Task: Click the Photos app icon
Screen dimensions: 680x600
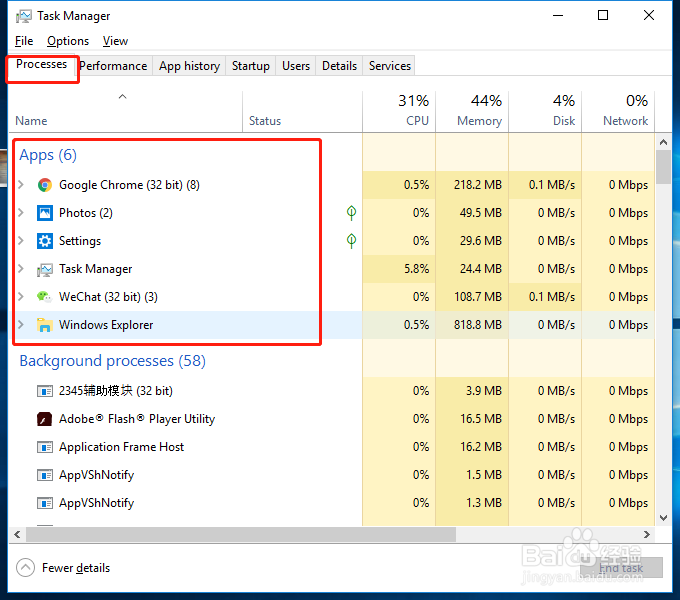Action: (x=45, y=213)
